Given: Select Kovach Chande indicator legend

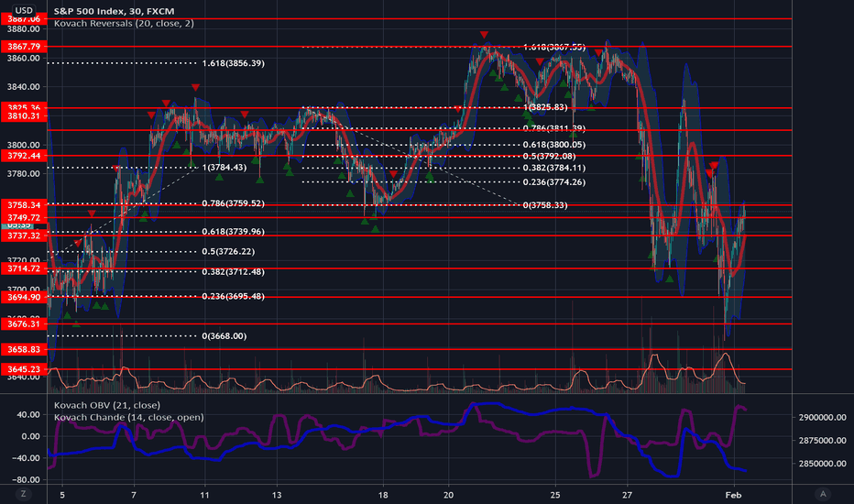Looking at the screenshot, I should point(128,417).
